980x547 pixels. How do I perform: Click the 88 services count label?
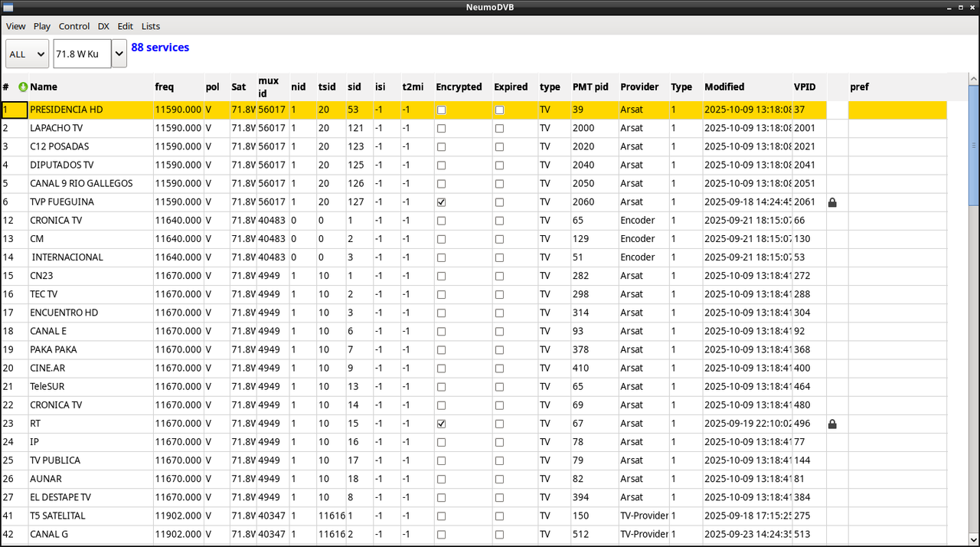click(160, 47)
